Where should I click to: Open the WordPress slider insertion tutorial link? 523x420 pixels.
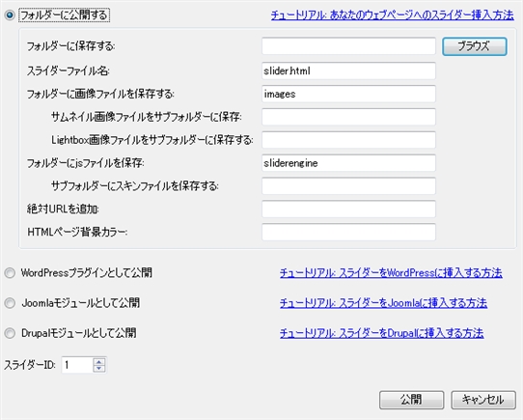391,273
